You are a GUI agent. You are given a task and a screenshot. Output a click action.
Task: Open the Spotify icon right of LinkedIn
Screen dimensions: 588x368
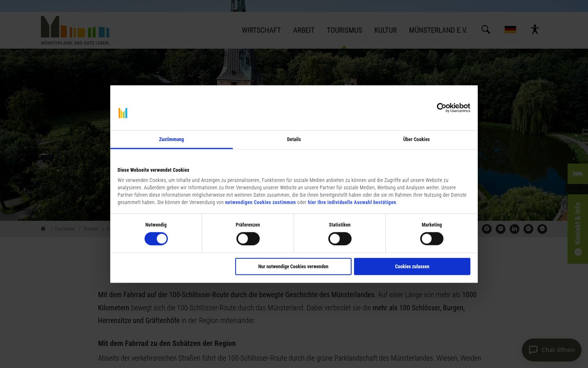[528, 229]
